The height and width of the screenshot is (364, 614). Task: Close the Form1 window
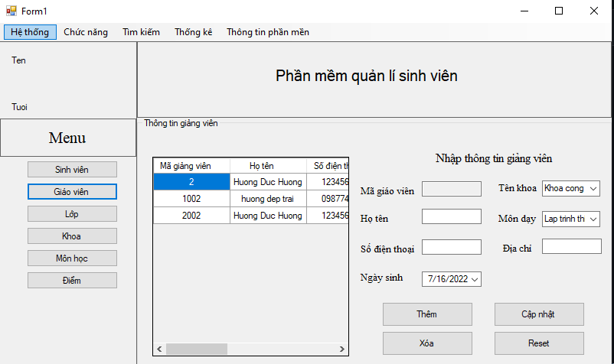tap(594, 11)
